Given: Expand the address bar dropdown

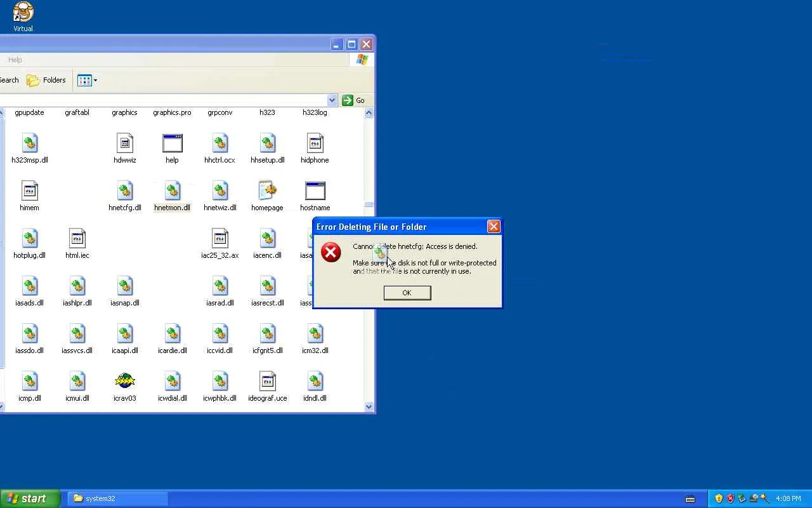Looking at the screenshot, I should [332, 100].
